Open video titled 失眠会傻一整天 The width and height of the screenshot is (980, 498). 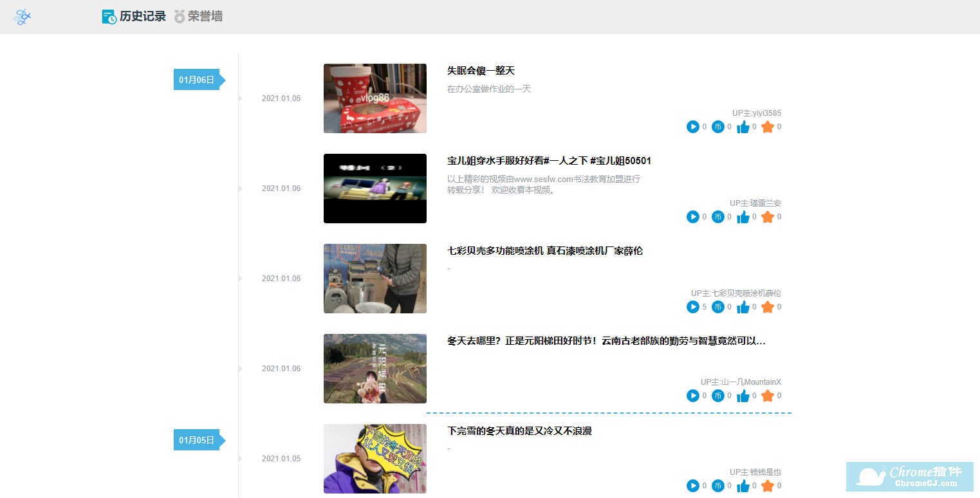coord(481,71)
